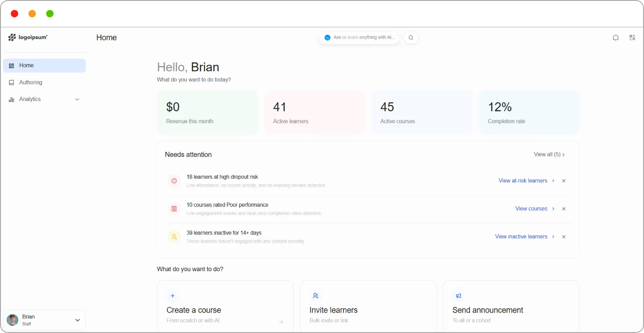Open the language translate icon
This screenshot has width=644, height=333.
632,38
